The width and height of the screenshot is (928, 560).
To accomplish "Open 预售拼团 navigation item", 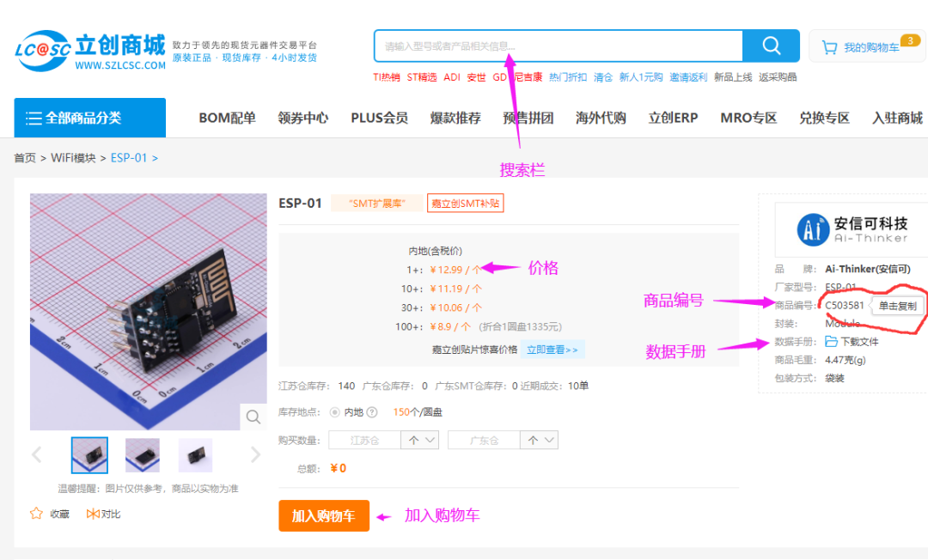I will pyautogui.click(x=528, y=119).
